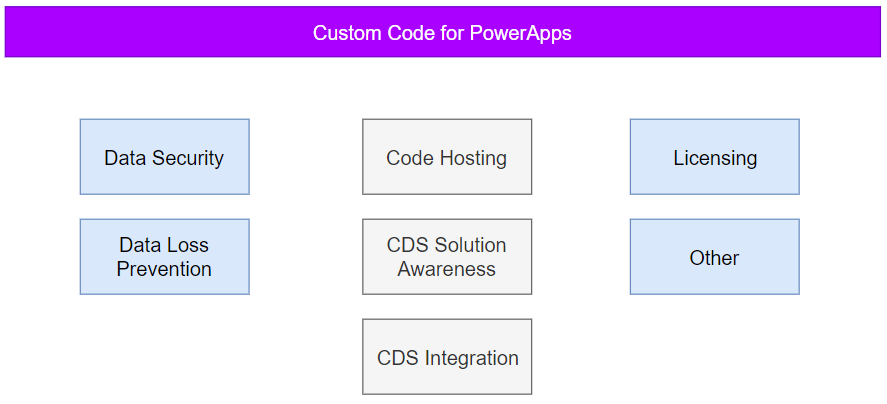
Task: Click the word Integration in the bottom box
Action: click(x=471, y=358)
